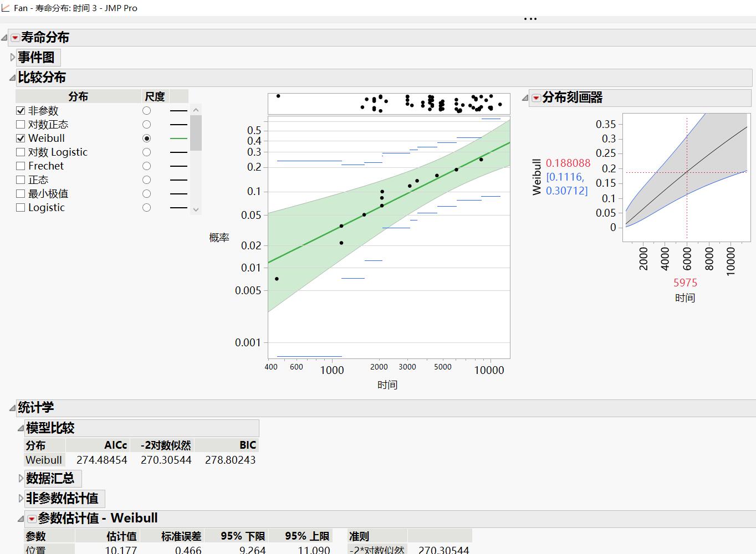This screenshot has width=756, height=554.
Task: Collapse the 统计学 section
Action: click(12, 408)
